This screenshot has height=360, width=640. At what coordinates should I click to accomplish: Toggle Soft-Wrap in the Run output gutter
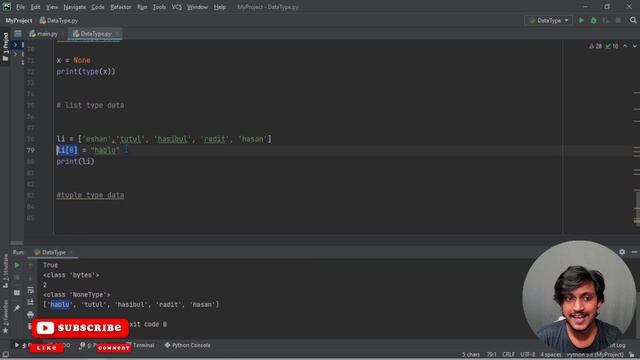coord(30,290)
